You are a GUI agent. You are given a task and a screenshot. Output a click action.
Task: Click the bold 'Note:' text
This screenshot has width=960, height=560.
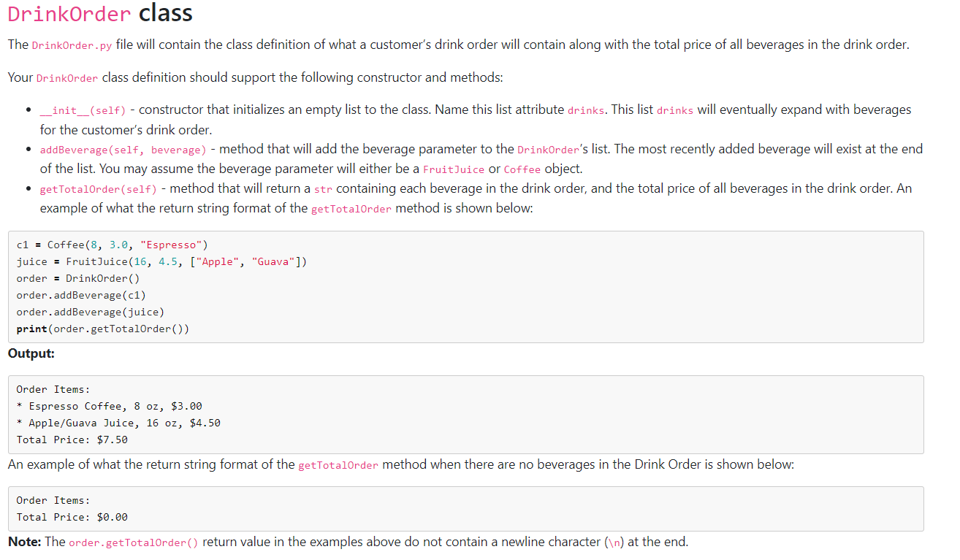click(25, 542)
